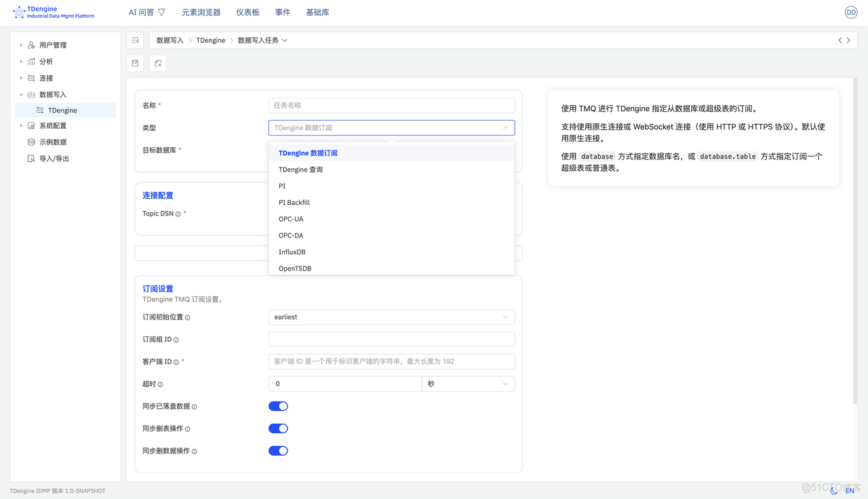Open the 元素浏览器 top menu
This screenshot has height=499, width=868.
tap(201, 12)
